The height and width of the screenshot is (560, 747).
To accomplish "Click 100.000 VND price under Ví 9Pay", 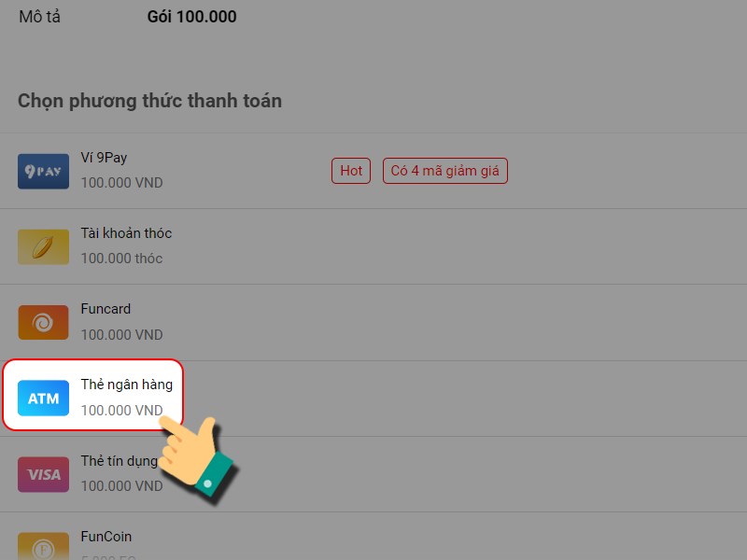I will [x=122, y=183].
